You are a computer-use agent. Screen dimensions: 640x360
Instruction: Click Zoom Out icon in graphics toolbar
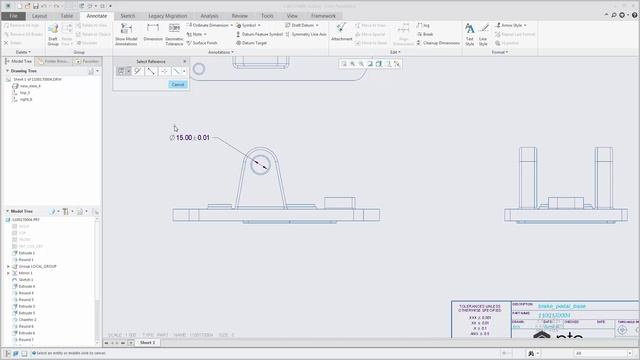pyautogui.click(x=361, y=64)
